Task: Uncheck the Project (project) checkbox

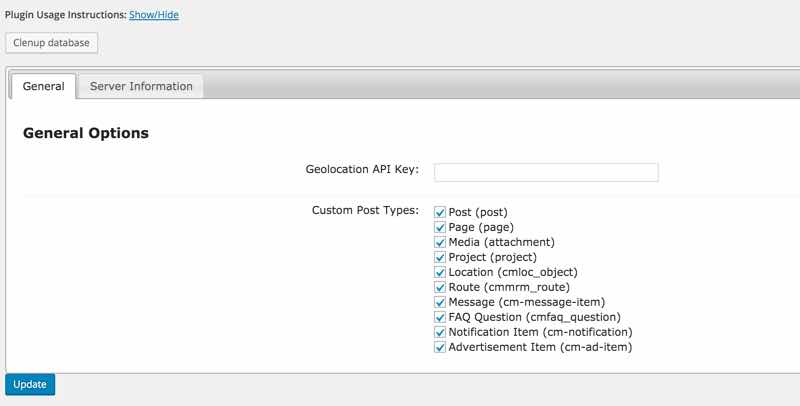Action: [x=440, y=257]
